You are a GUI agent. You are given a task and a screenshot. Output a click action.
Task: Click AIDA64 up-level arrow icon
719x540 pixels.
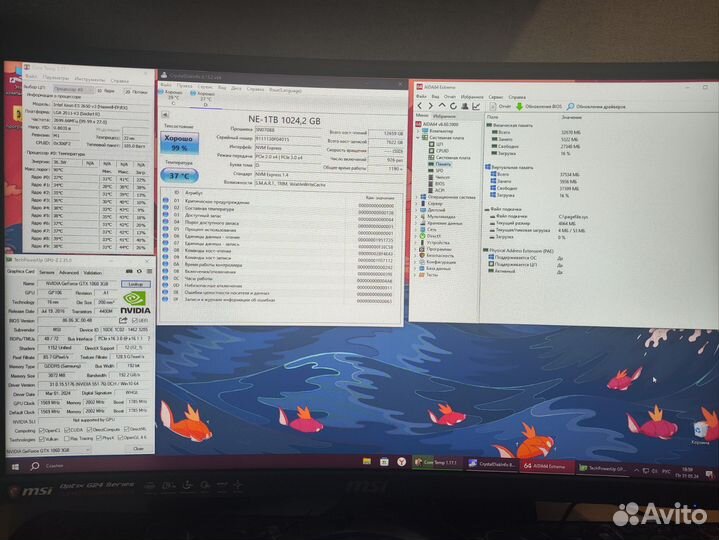442,106
